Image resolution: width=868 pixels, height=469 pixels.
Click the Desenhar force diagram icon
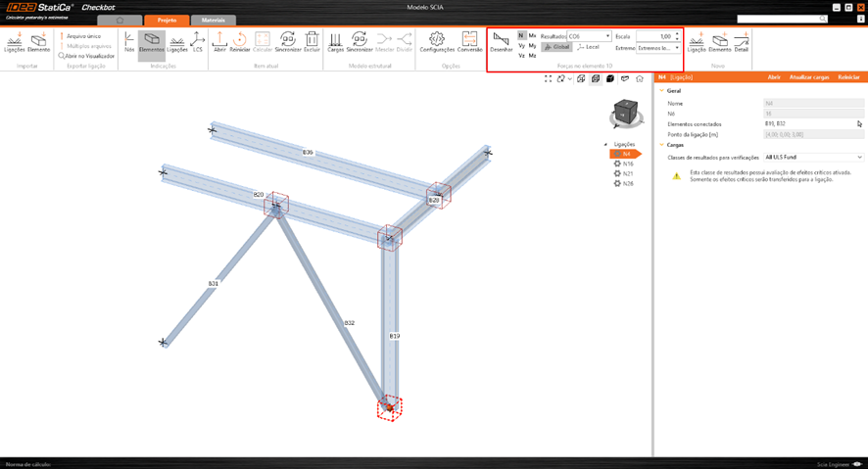[501, 41]
